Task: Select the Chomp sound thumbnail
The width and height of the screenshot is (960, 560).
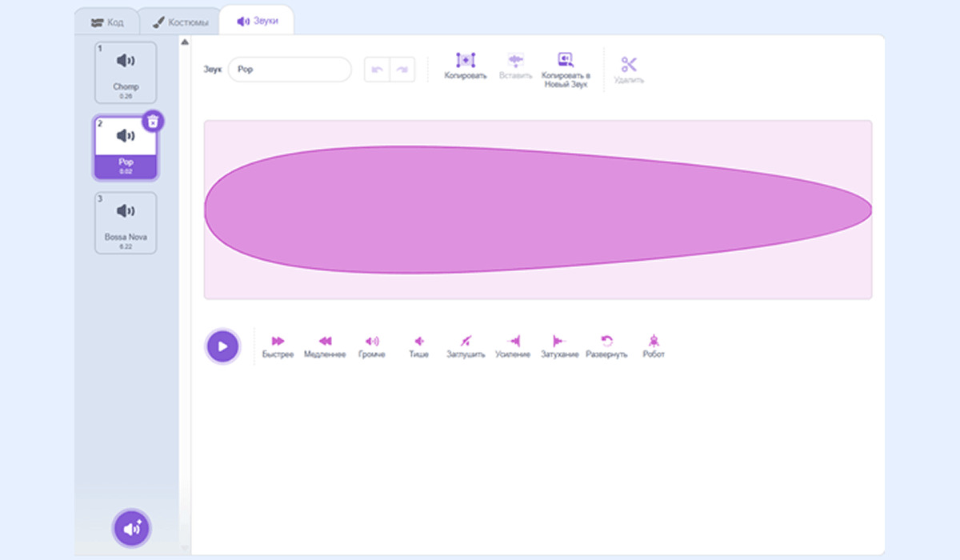Action: tap(126, 72)
